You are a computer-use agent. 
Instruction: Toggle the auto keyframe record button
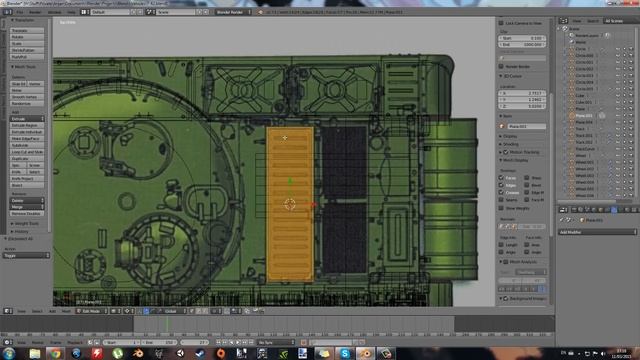point(304,342)
